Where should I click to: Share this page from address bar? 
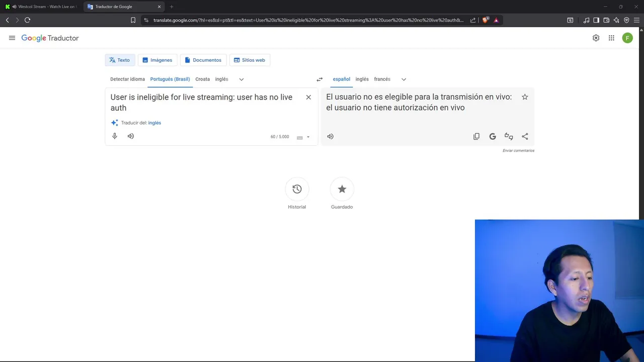[x=473, y=20]
